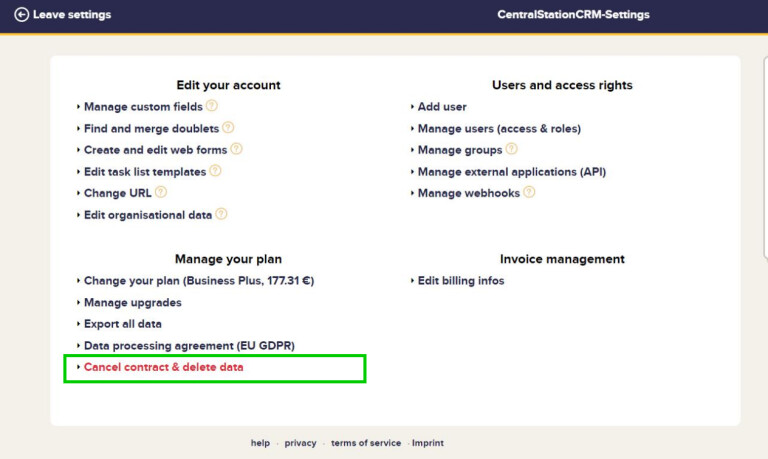This screenshot has width=768, height=459.
Task: Open help icon next to Manage groups
Action: [511, 149]
